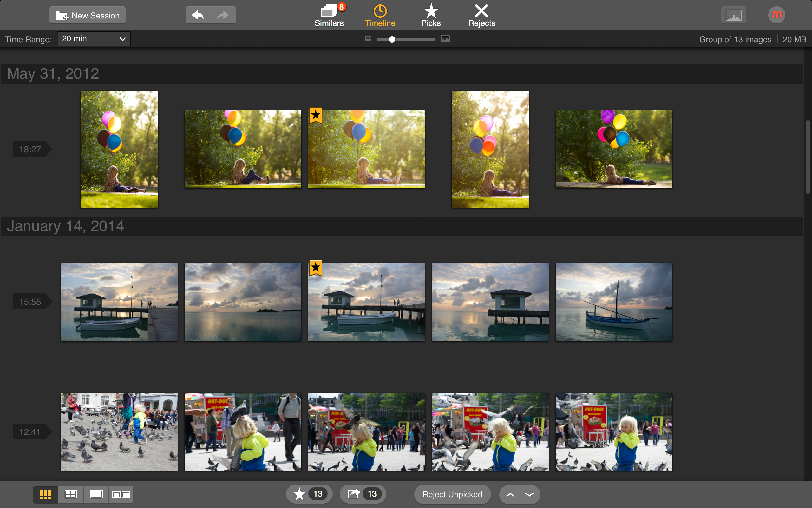Switch to the Timeline tab
The width and height of the screenshot is (812, 508).
coord(380,16)
